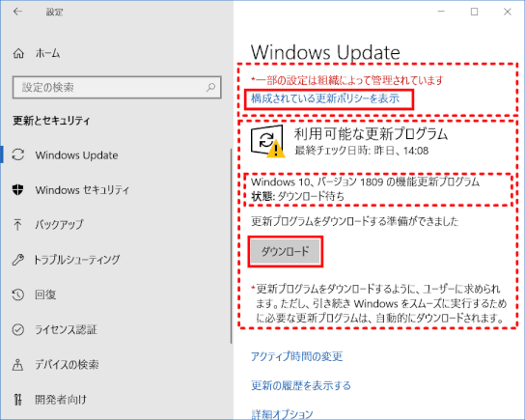Click the 設定の検索 search field
This screenshot has width=525, height=420.
tap(117, 88)
